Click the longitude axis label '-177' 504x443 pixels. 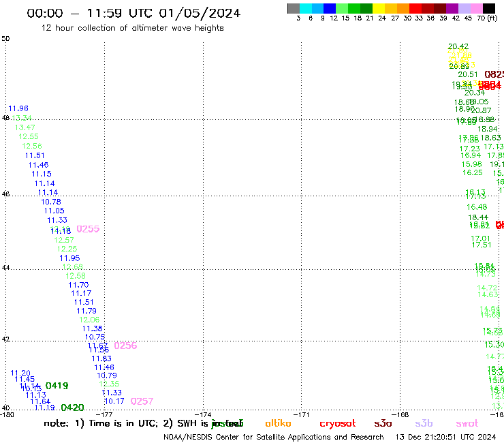(x=104, y=415)
